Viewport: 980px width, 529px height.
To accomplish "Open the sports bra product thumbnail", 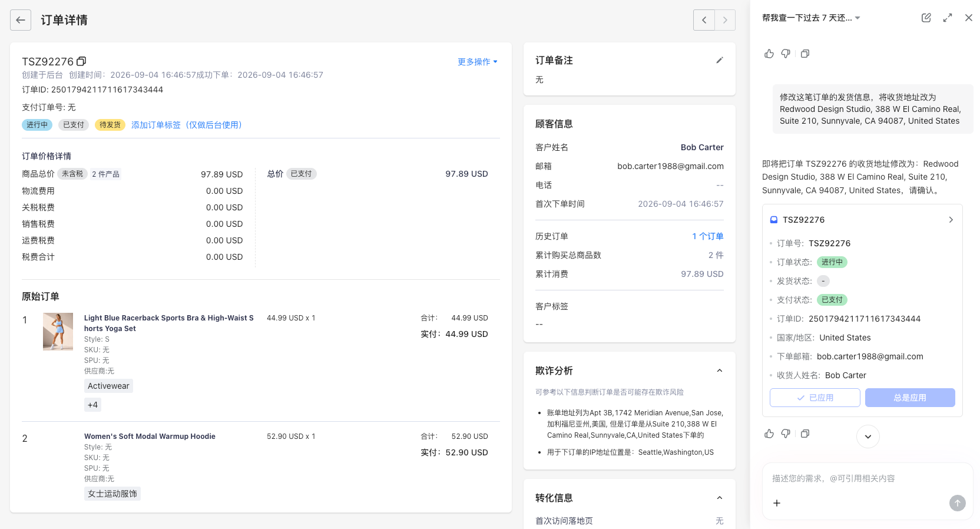I will [58, 332].
